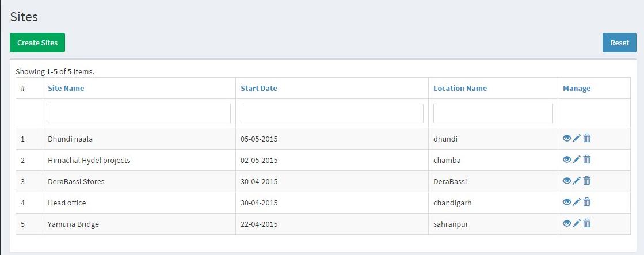Click the DeraBassi location cell
The width and height of the screenshot is (644, 255).
(493, 181)
